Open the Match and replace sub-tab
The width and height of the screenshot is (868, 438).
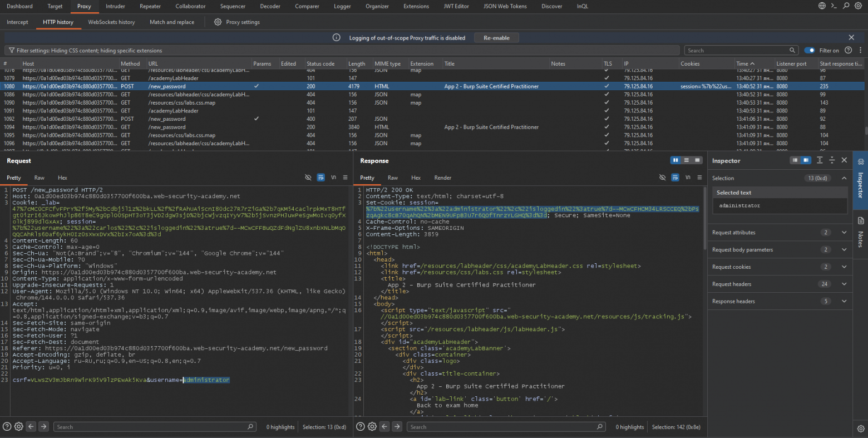click(x=172, y=22)
